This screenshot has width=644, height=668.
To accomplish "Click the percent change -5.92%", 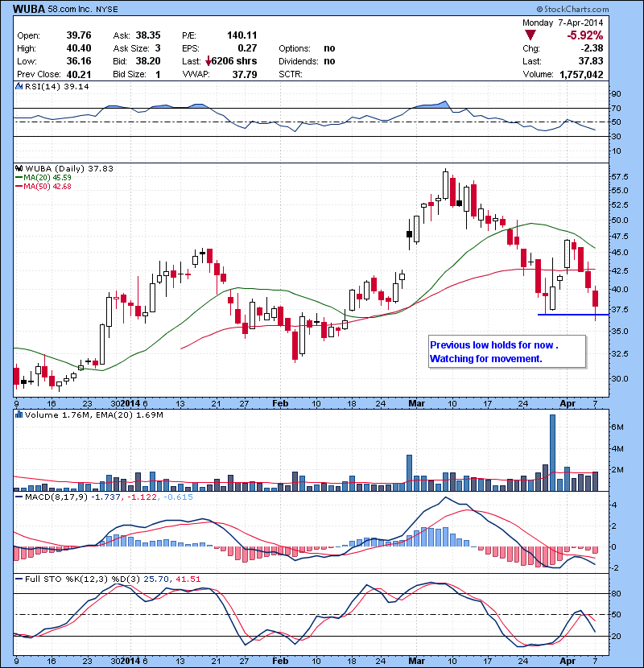I will [x=584, y=35].
